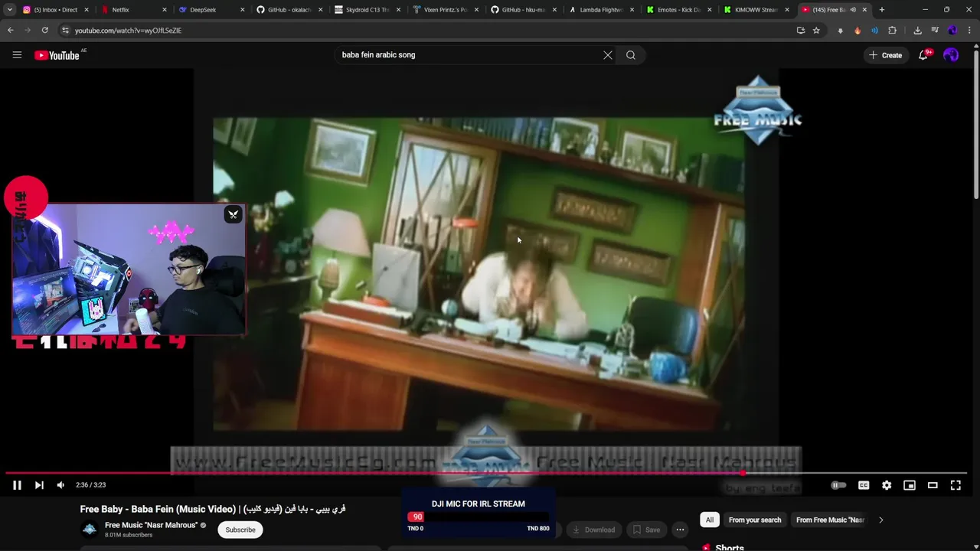
Task: Click the Free Baby - Baba Fein video title
Action: pos(213,509)
